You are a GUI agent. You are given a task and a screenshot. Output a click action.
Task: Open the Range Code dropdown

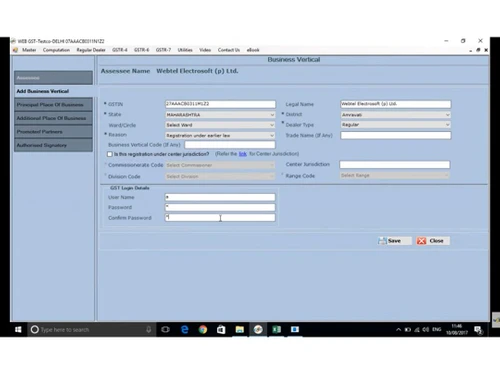[395, 175]
